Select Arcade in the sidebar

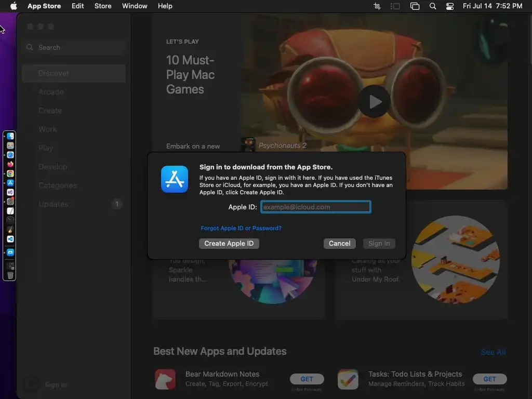(x=74, y=92)
